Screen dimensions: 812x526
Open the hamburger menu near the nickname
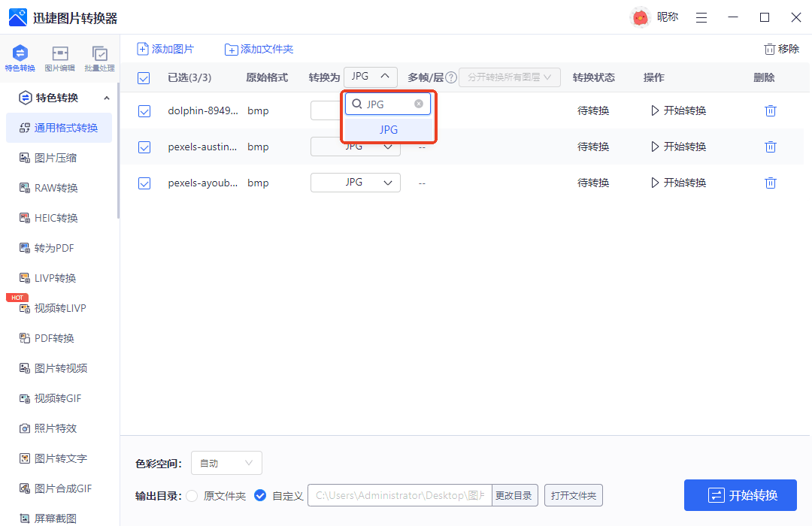[701, 17]
